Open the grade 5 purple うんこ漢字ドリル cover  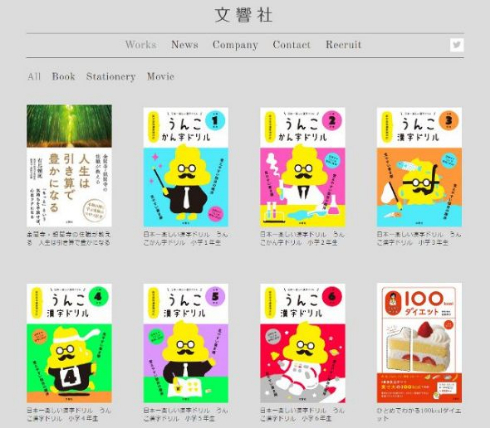(186, 343)
